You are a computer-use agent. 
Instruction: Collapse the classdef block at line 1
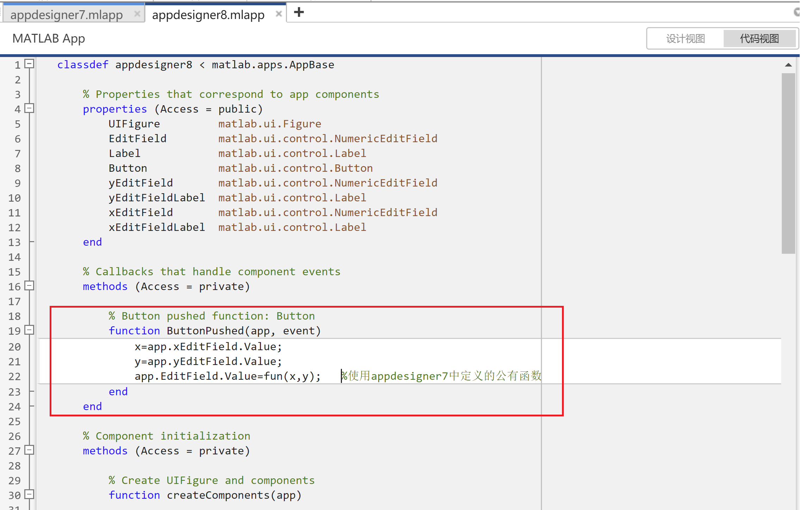point(30,64)
